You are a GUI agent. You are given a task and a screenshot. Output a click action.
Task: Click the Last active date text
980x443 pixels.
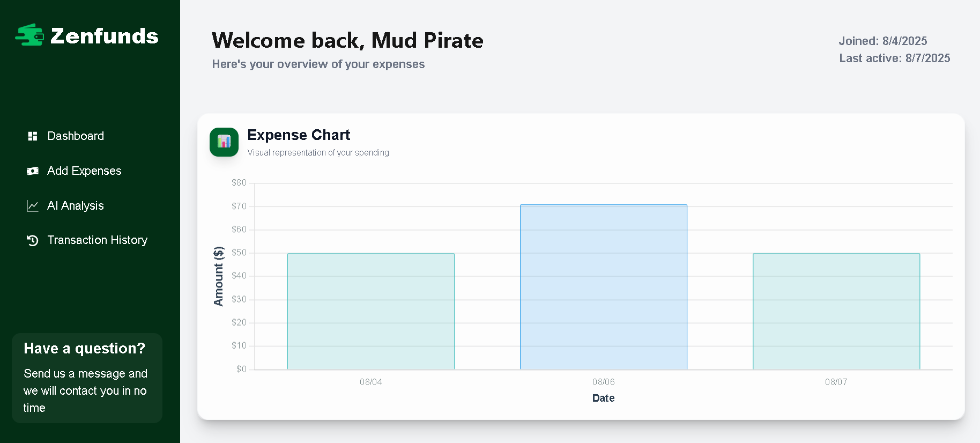point(894,58)
